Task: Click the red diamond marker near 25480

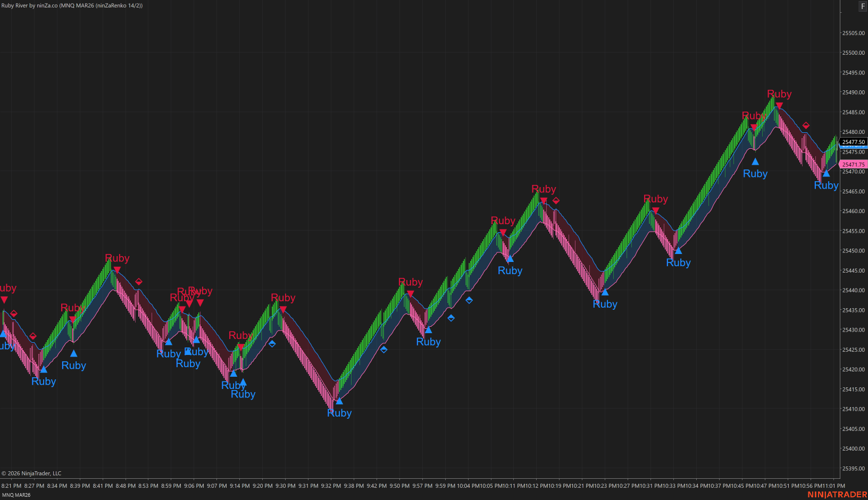Action: coord(806,125)
